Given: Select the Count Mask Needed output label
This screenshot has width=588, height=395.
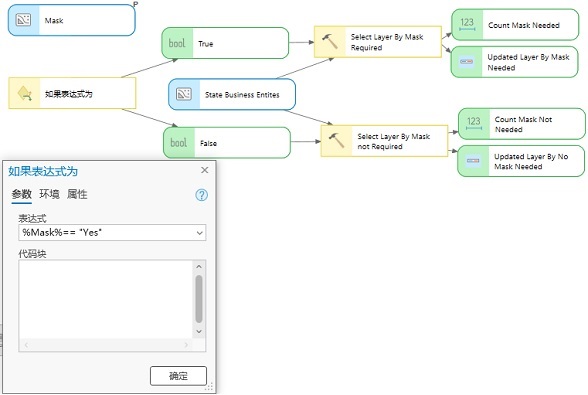Looking at the screenshot, I should (x=524, y=26).
